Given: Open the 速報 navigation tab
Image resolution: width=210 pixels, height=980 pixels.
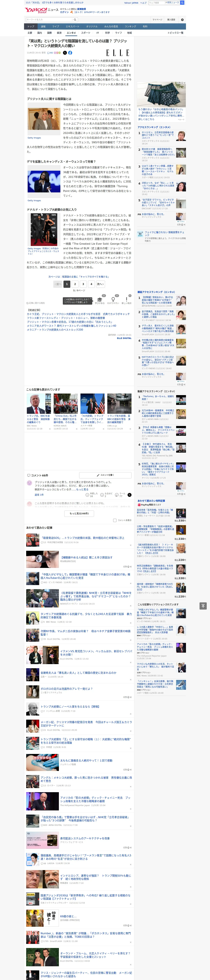Looking at the screenshot, I should click(x=43, y=27).
